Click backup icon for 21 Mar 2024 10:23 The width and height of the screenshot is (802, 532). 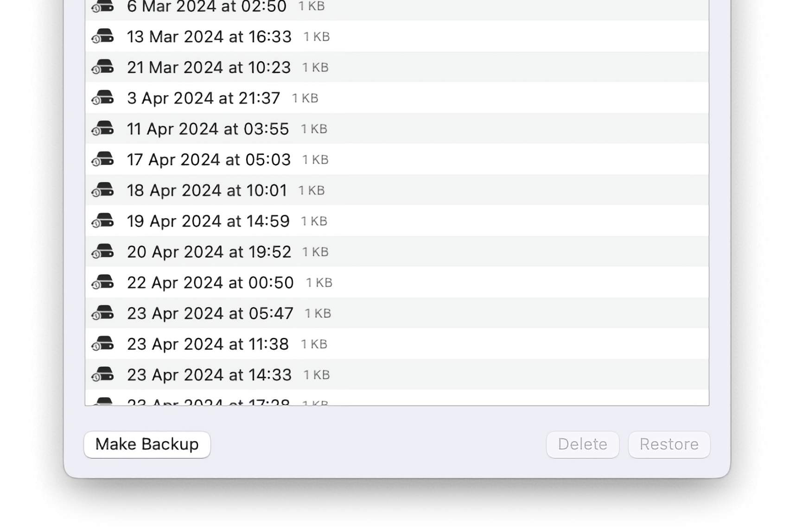point(102,67)
